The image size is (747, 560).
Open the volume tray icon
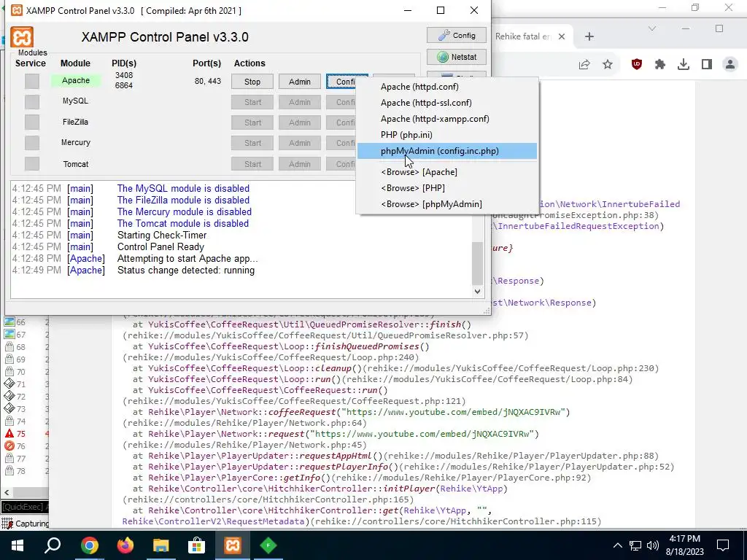click(x=653, y=545)
